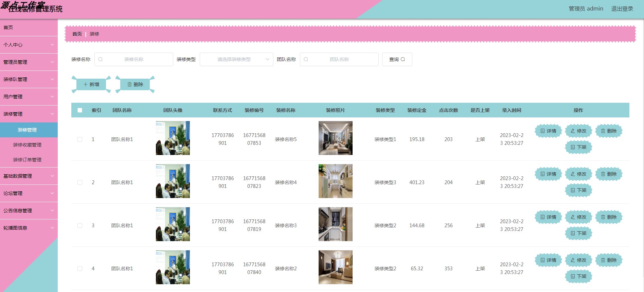644x292 pixels.
Task: Click 下架 for 装修名称5 row
Action: pos(578,147)
